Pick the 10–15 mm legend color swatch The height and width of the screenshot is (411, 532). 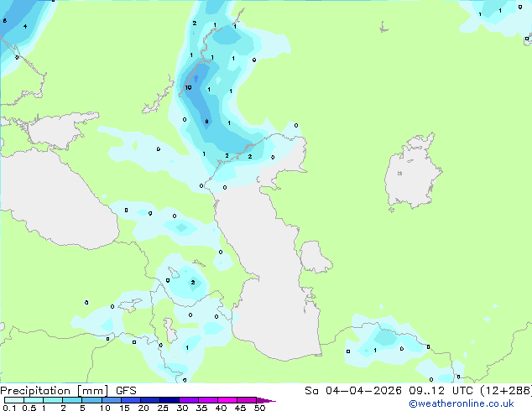click(x=111, y=400)
